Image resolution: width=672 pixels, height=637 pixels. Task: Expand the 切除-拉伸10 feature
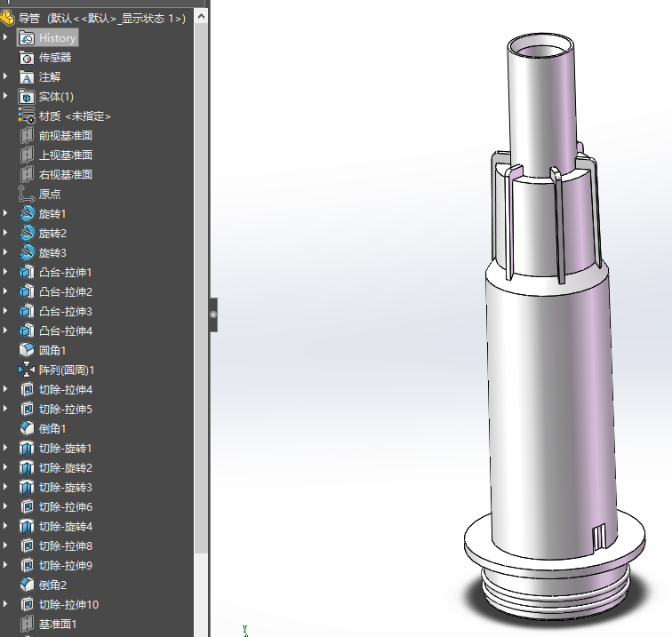[5, 604]
